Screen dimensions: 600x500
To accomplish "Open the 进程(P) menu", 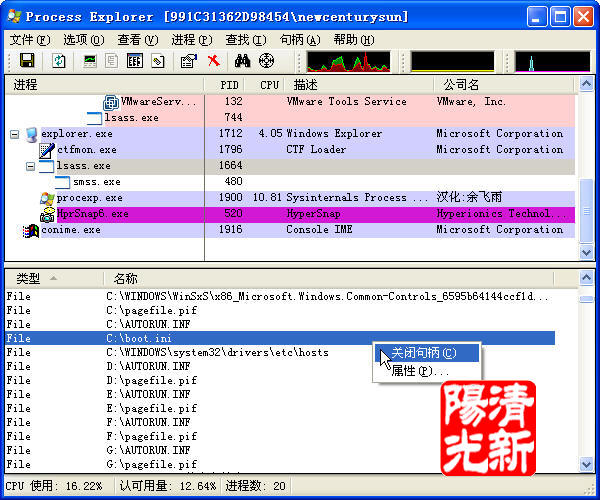I will 192,39.
